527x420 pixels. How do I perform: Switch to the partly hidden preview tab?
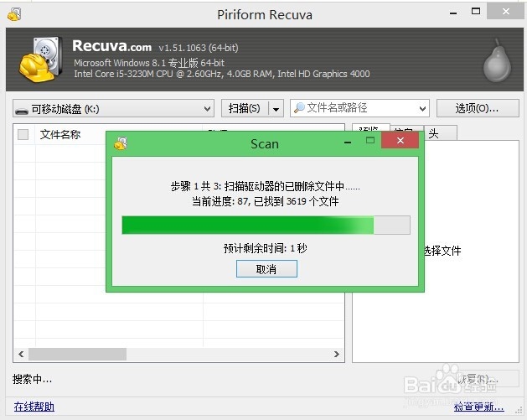point(371,128)
